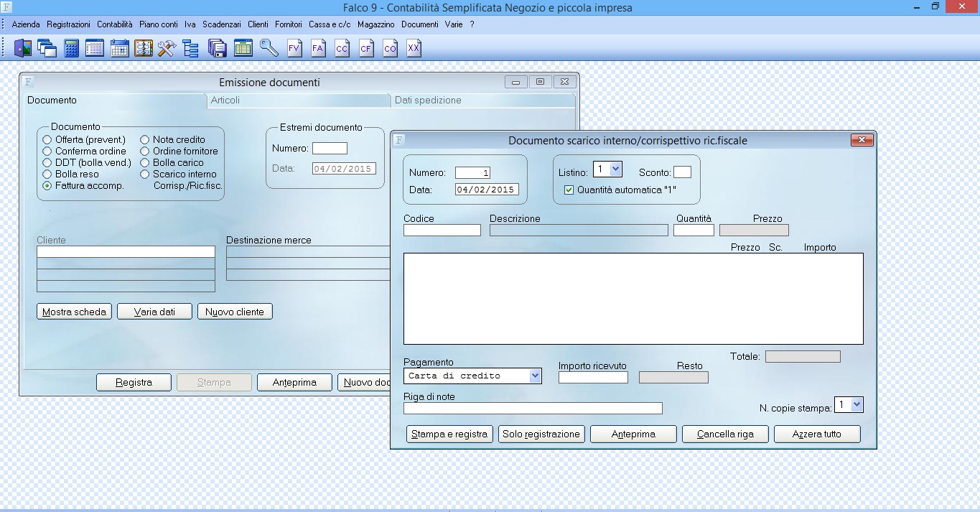The width and height of the screenshot is (980, 512).
Task: Click the FV document toolbar icon
Action: pos(294,48)
